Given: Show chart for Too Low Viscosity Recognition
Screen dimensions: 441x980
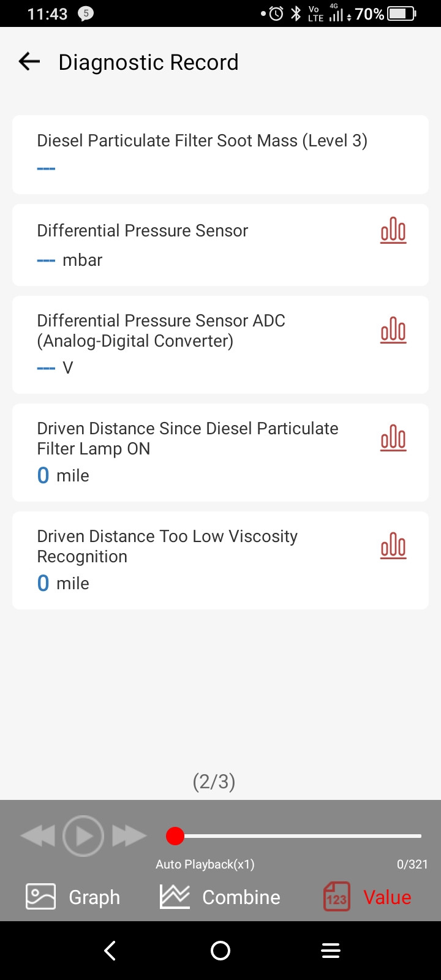Looking at the screenshot, I should [393, 546].
